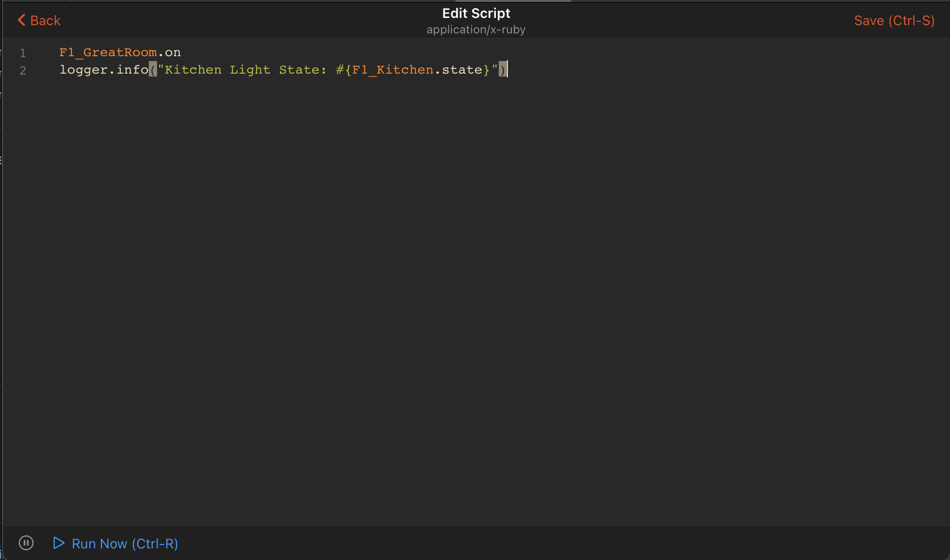Viewport: 950px width, 560px height.
Task: Click the closing parenthesis at the cursor position
Action: [503, 70]
